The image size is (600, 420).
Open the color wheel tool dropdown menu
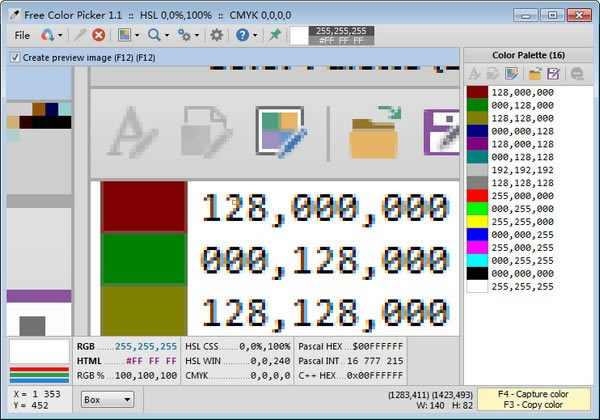pos(51,35)
